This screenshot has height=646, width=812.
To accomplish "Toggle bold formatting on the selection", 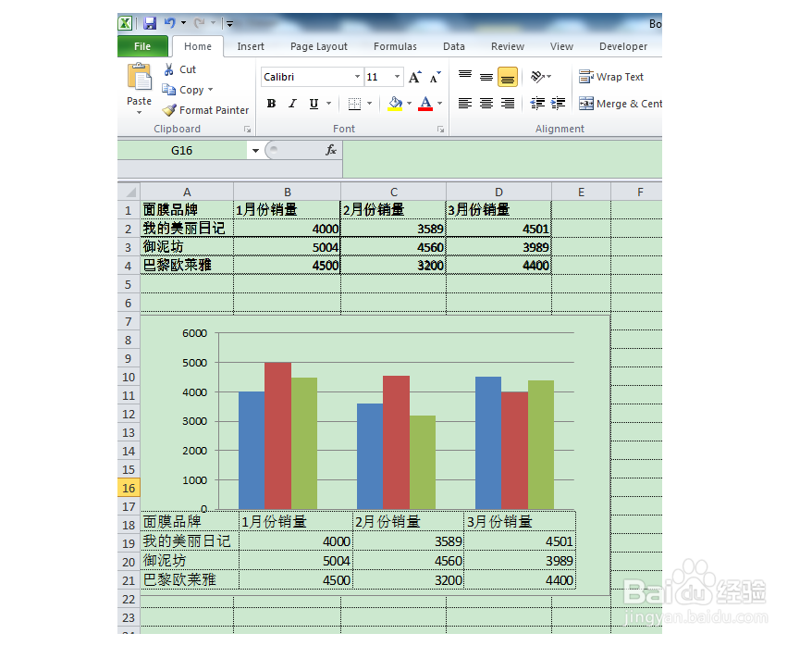I will coord(270,103).
